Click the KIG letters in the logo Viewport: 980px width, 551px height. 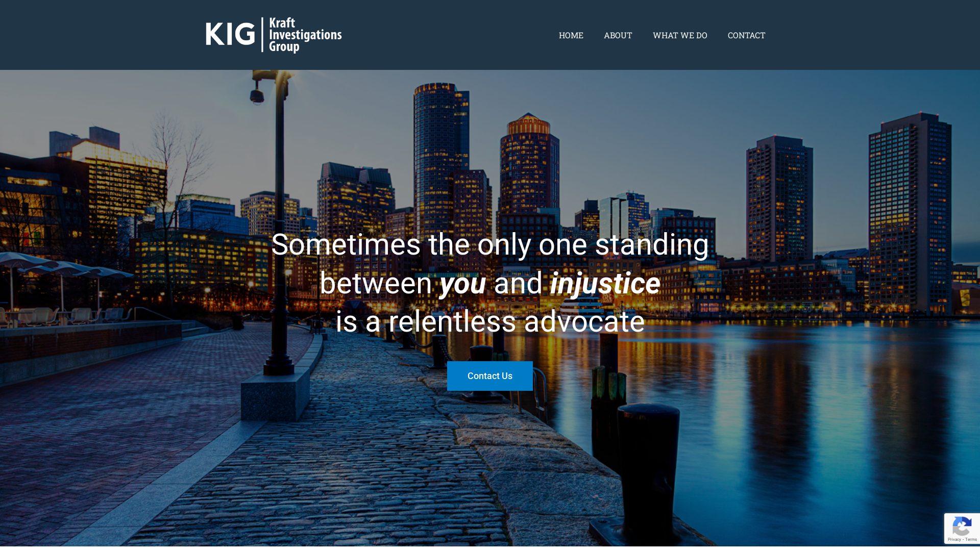(230, 34)
